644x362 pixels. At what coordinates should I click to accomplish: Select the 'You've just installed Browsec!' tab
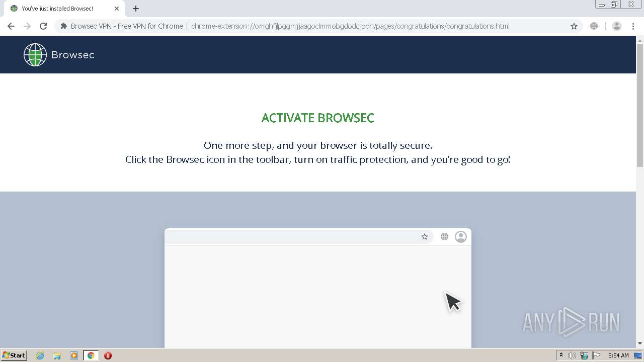[64, 9]
